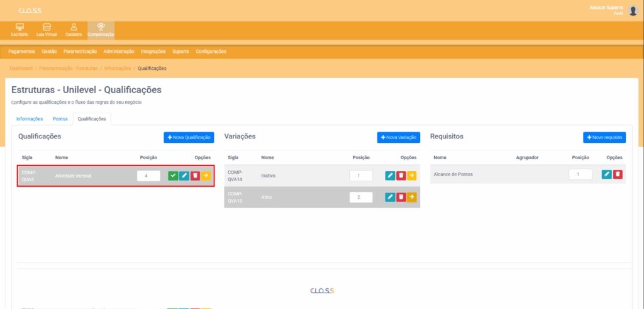Edit the Alcance de Pontos requirement
644x309 pixels.
tap(606, 174)
